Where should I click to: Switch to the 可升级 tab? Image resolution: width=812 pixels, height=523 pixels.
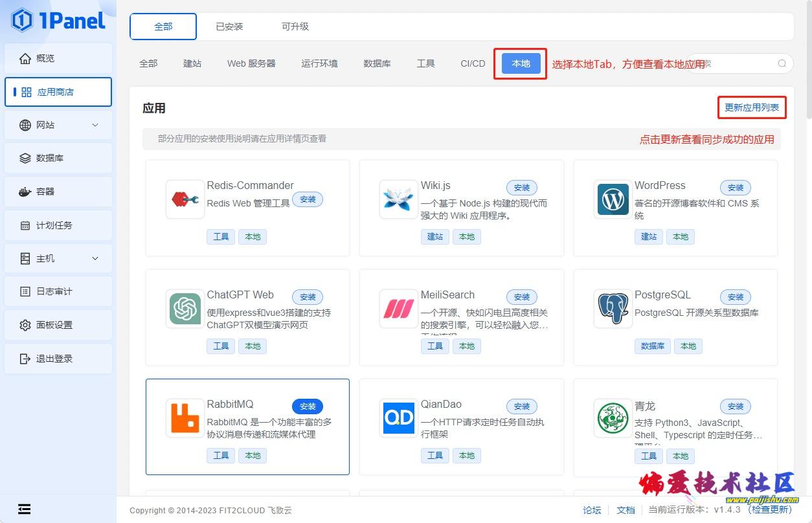[x=295, y=27]
